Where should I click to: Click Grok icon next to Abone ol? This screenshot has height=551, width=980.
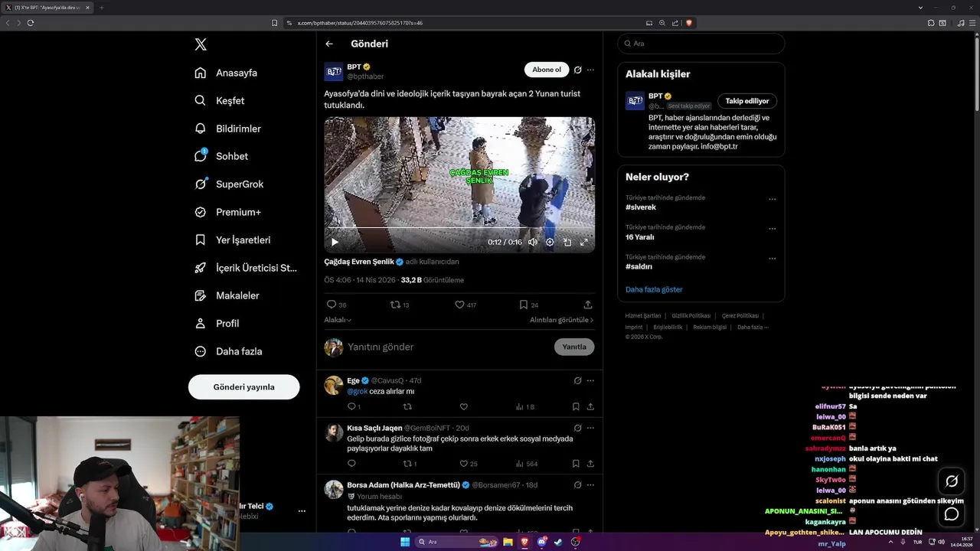pos(578,70)
